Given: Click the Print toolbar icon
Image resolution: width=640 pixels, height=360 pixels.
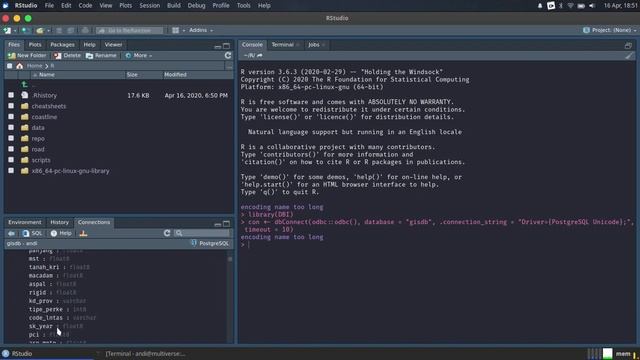Looking at the screenshot, I should [x=85, y=30].
